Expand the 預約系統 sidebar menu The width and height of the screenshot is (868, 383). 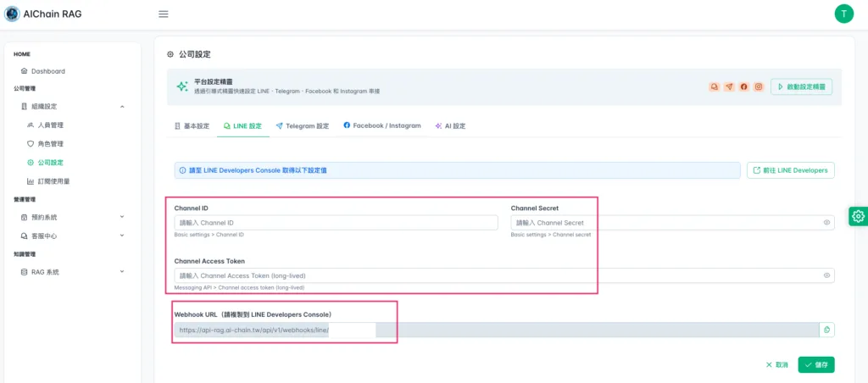point(122,217)
